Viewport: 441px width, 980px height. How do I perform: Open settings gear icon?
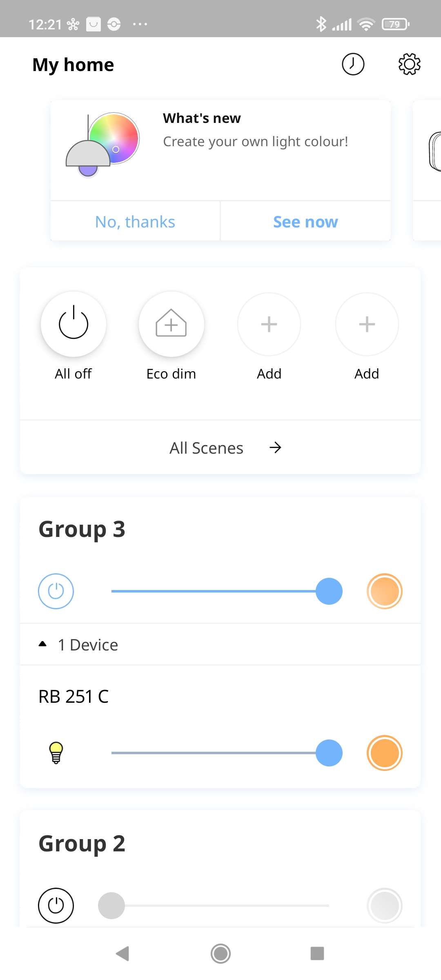coord(409,64)
